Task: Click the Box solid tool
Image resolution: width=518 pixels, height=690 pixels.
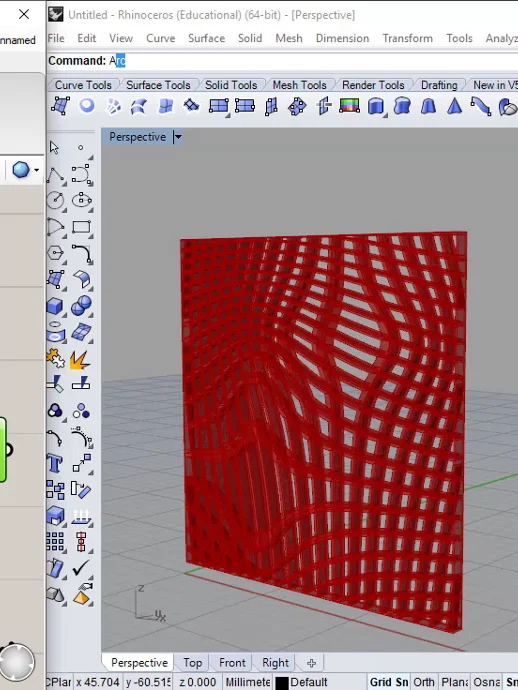Action: pyautogui.click(x=55, y=306)
